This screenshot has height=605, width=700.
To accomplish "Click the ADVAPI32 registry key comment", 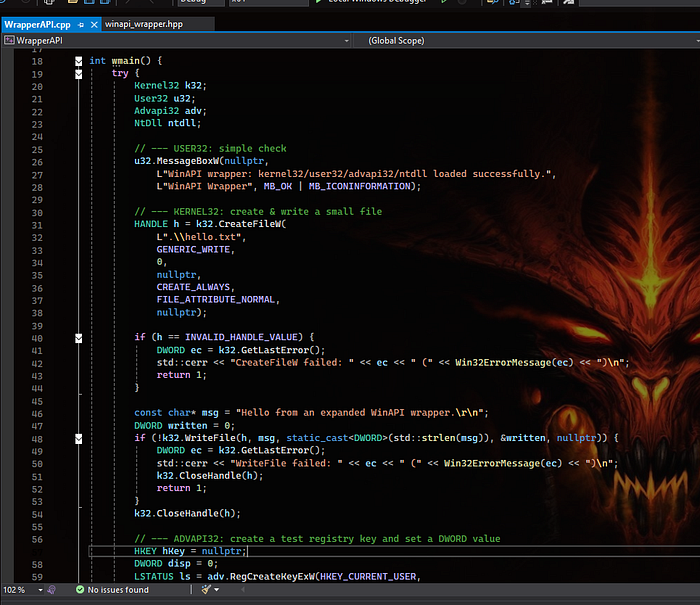I will (317, 539).
